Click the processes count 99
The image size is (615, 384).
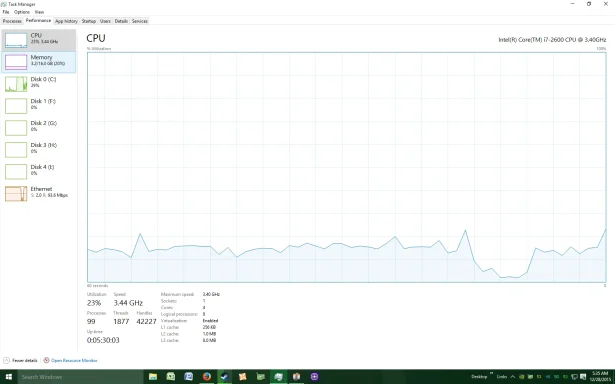pos(91,321)
